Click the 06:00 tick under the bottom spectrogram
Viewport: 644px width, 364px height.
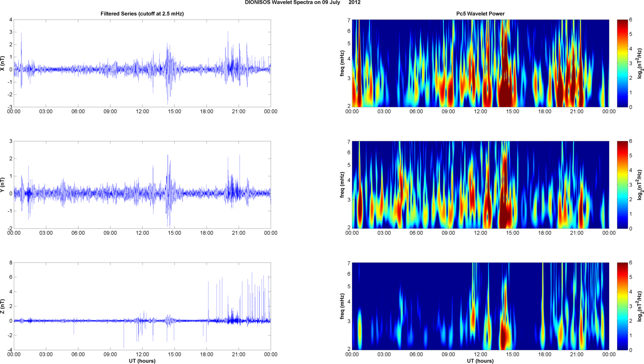click(x=416, y=355)
